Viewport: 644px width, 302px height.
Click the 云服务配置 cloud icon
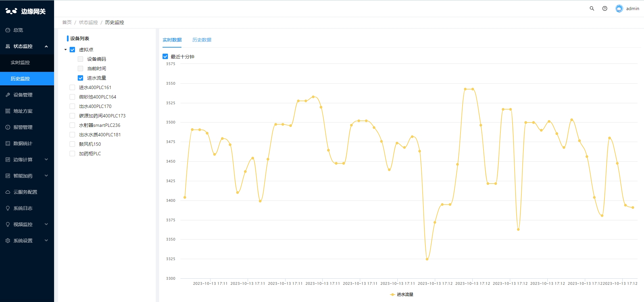[x=8, y=192]
